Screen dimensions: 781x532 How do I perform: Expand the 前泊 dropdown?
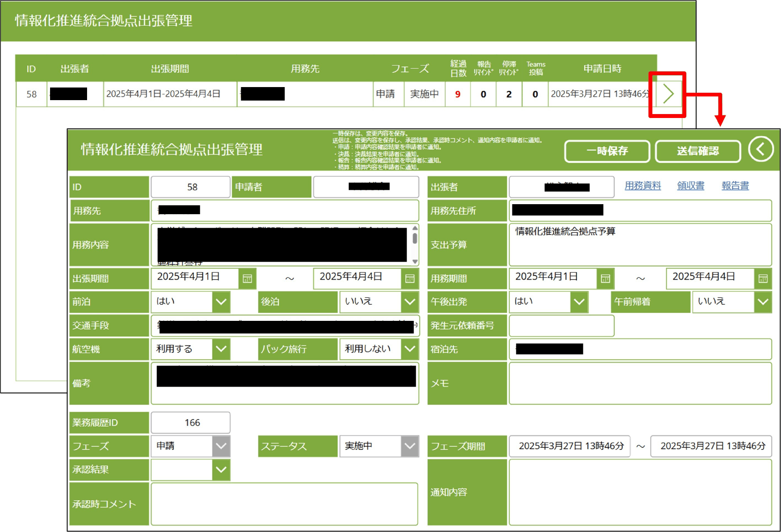(221, 302)
